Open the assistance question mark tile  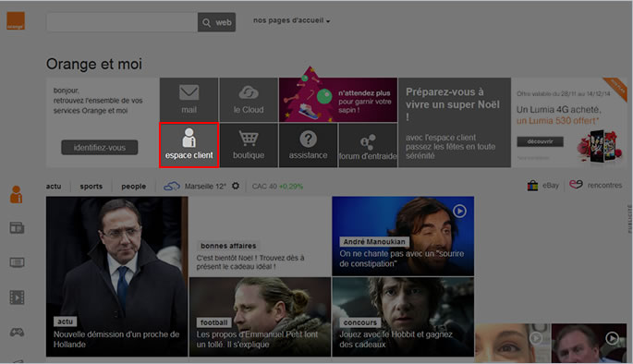point(308,145)
